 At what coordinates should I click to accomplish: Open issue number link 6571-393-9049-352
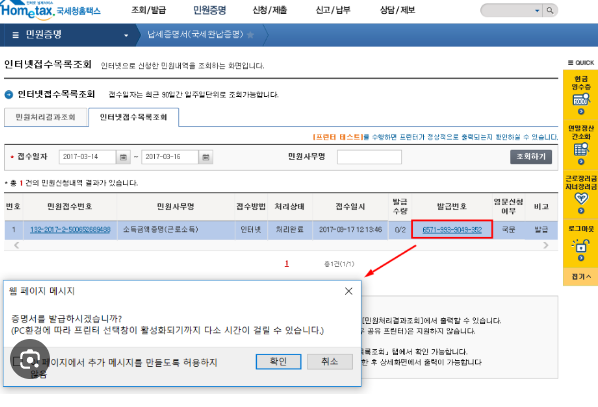[452, 230]
